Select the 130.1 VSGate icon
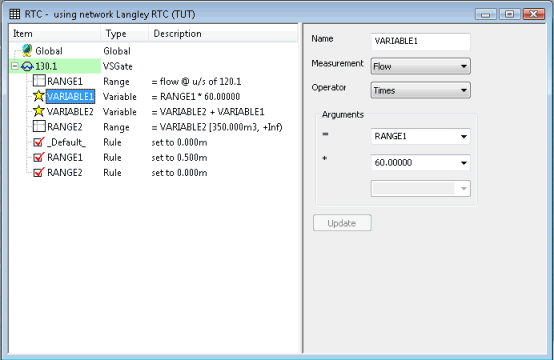554x360 pixels. 27,66
